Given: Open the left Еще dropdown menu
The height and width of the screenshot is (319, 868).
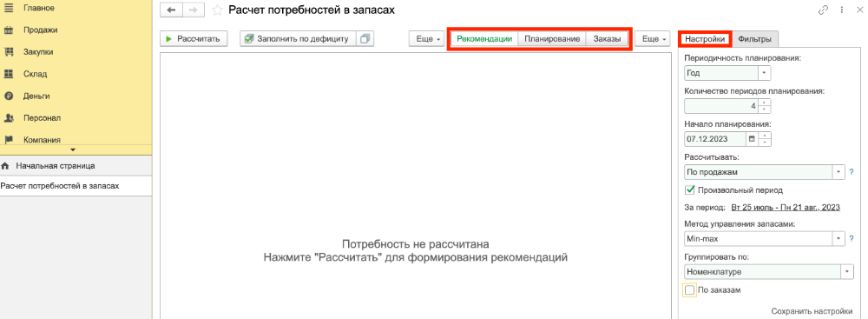Looking at the screenshot, I should tap(426, 39).
